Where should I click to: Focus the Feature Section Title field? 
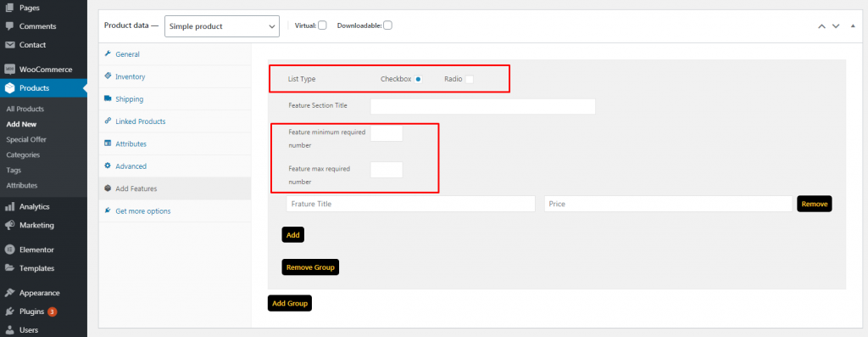click(x=482, y=106)
